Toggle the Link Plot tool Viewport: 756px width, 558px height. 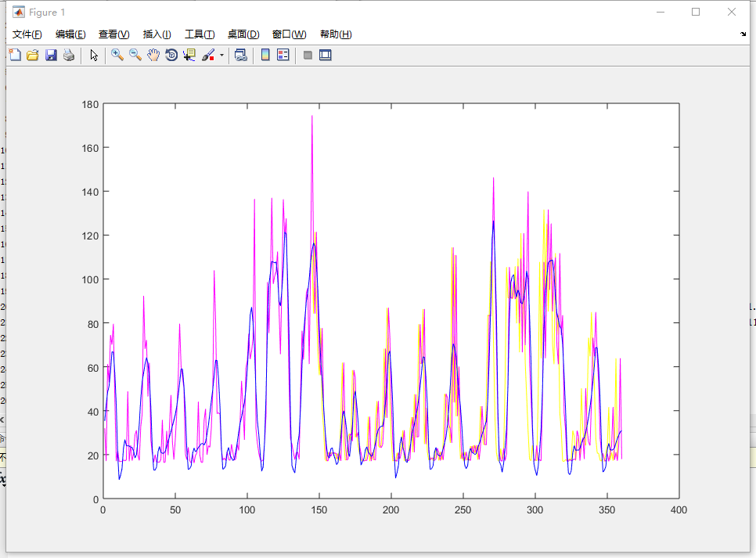pyautogui.click(x=241, y=55)
